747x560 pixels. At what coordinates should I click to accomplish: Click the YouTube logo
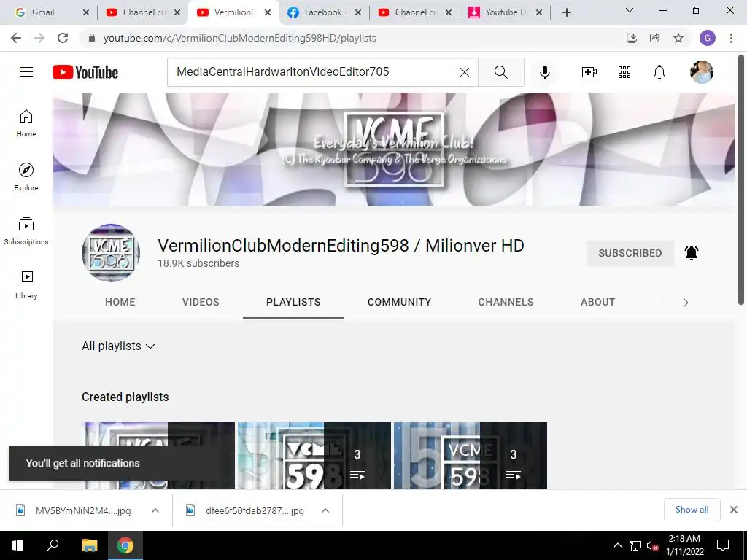tap(85, 72)
